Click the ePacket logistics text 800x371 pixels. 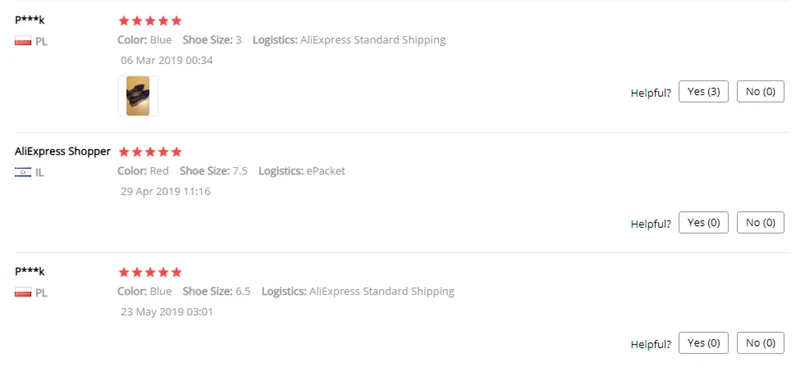coord(326,171)
